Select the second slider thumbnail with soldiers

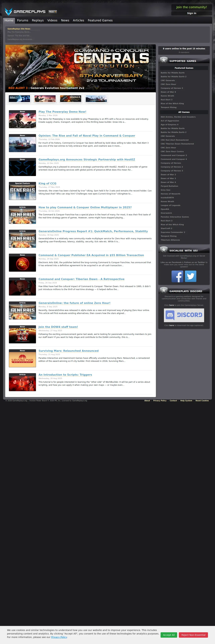pos(45,99)
